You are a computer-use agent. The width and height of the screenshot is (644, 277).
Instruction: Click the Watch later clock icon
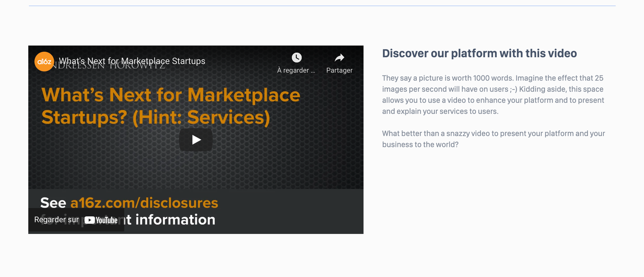(x=297, y=58)
